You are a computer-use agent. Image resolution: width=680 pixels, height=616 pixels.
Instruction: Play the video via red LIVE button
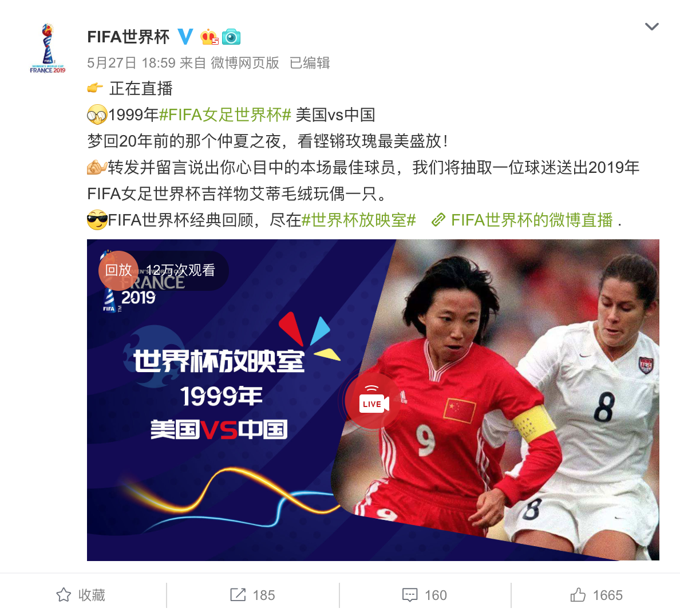[x=373, y=401]
